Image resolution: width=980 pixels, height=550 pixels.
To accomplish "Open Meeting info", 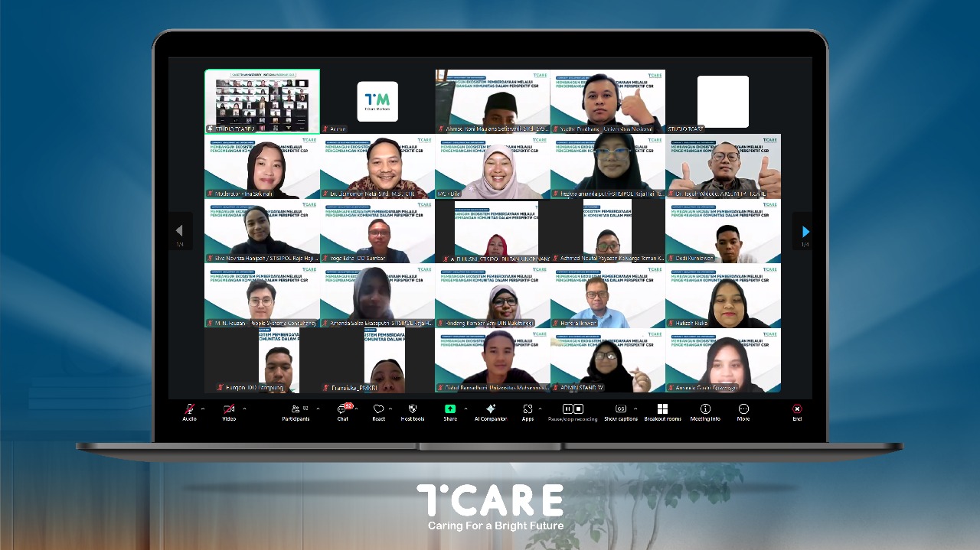I will pyautogui.click(x=705, y=411).
